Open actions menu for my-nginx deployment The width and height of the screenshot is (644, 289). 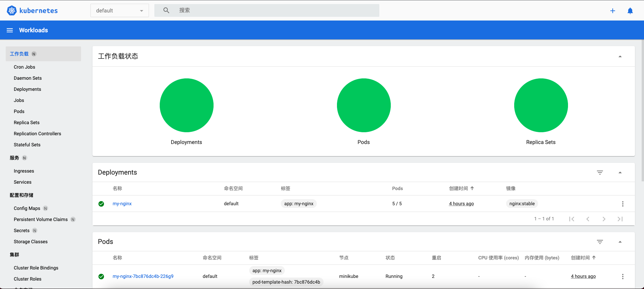pyautogui.click(x=622, y=204)
